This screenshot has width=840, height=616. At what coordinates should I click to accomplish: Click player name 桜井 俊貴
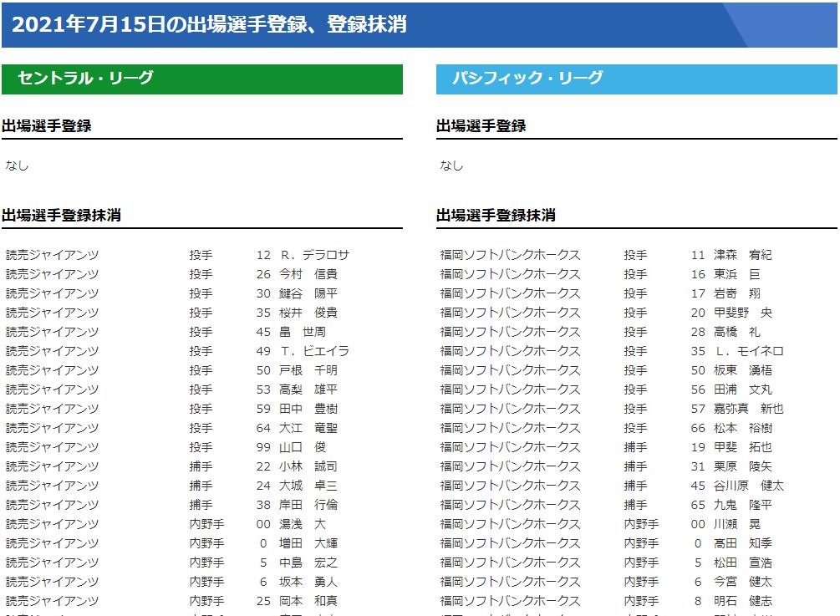pyautogui.click(x=308, y=313)
